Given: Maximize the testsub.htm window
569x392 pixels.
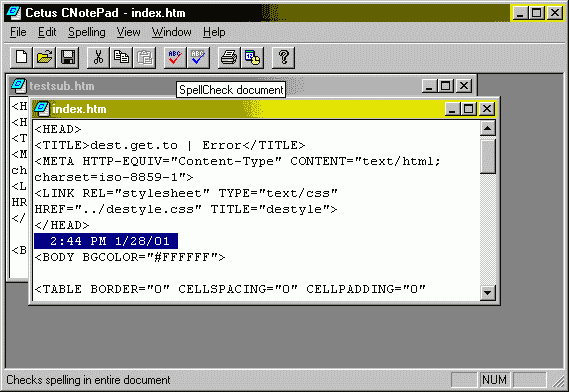Looking at the screenshot, I should click(445, 86).
